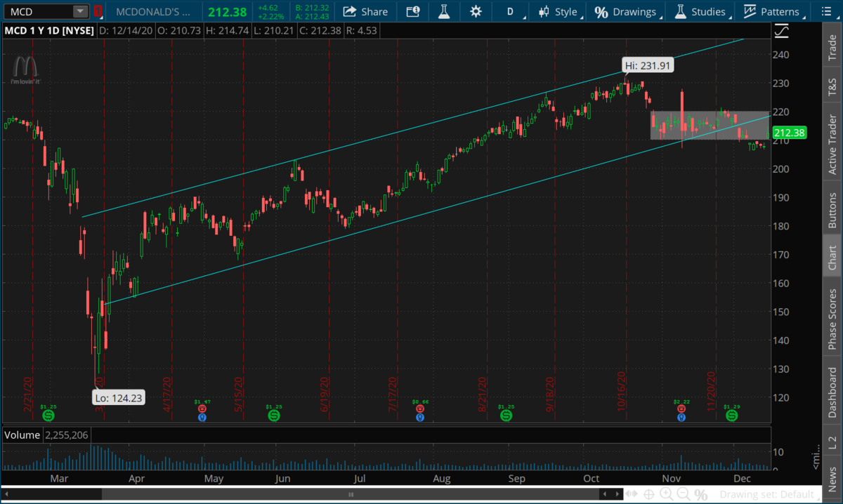This screenshot has height=504, width=843.
Task: Click the MCD 1 Y 1D [NYSE] chart title
Action: coord(50,31)
